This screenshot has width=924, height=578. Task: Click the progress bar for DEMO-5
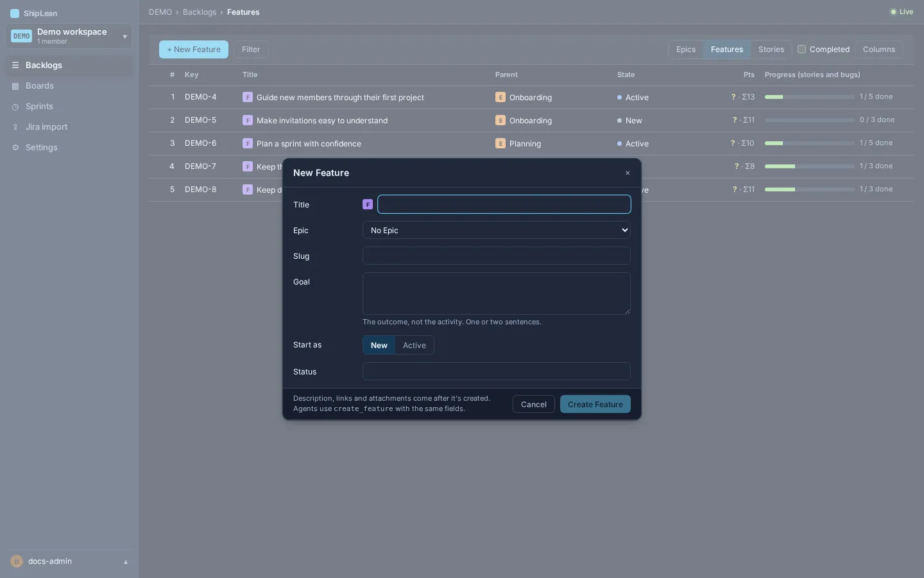(x=810, y=120)
